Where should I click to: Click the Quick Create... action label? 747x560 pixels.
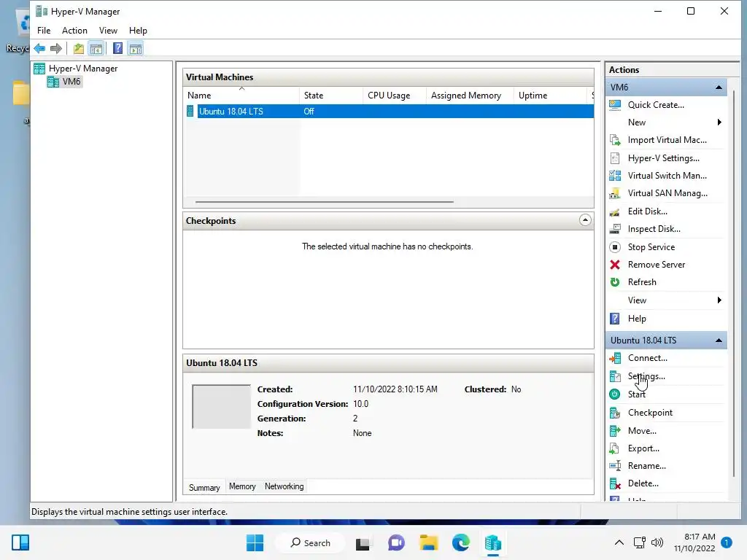coord(656,105)
